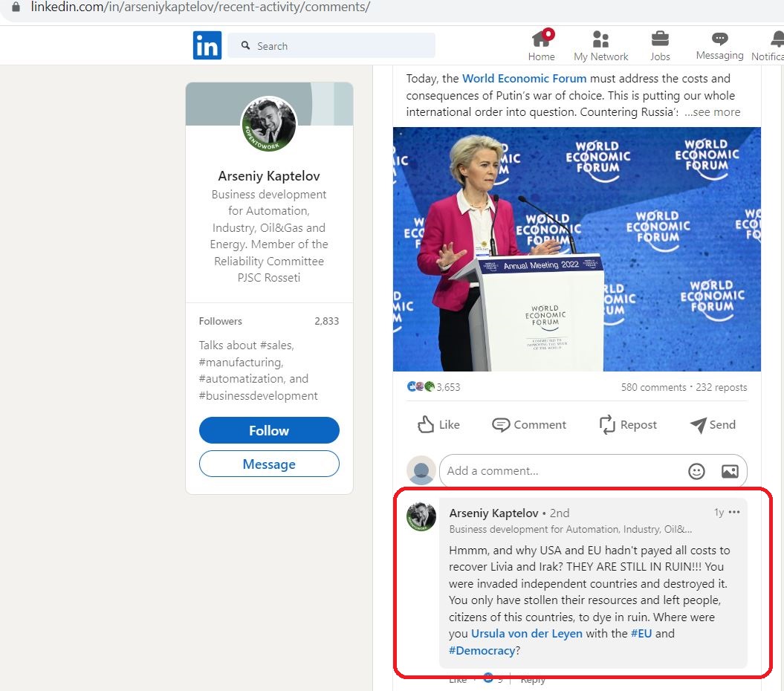784x691 pixels.
Task: Click the sidebar headline ending PJSC Rosseti
Action: click(x=269, y=236)
